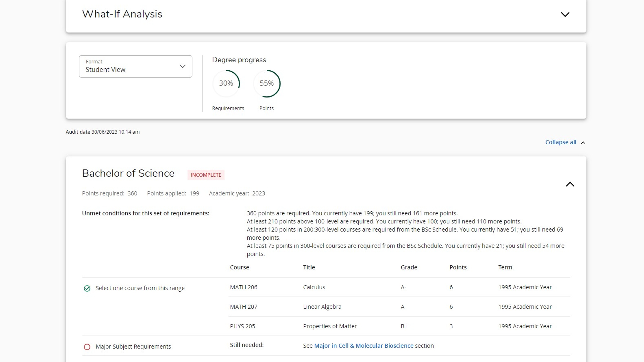Click the Audit date 30/06/2023 text
Image resolution: width=644 pixels, height=362 pixels.
pyautogui.click(x=102, y=132)
